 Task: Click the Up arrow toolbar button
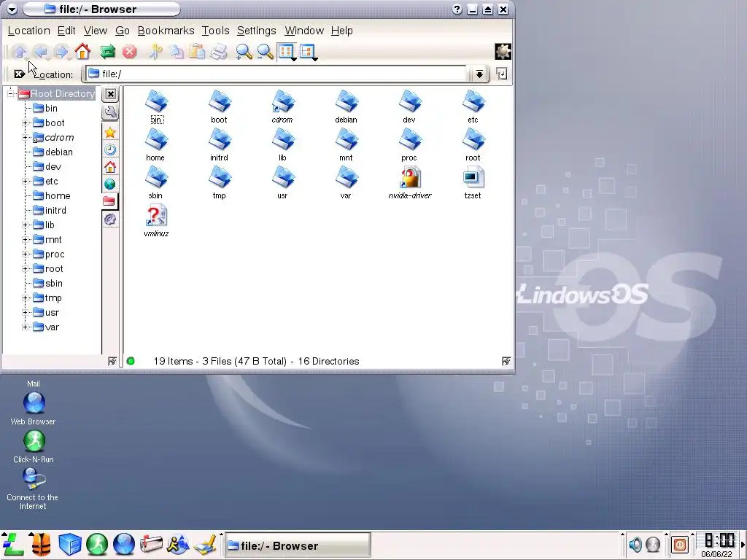(x=20, y=52)
